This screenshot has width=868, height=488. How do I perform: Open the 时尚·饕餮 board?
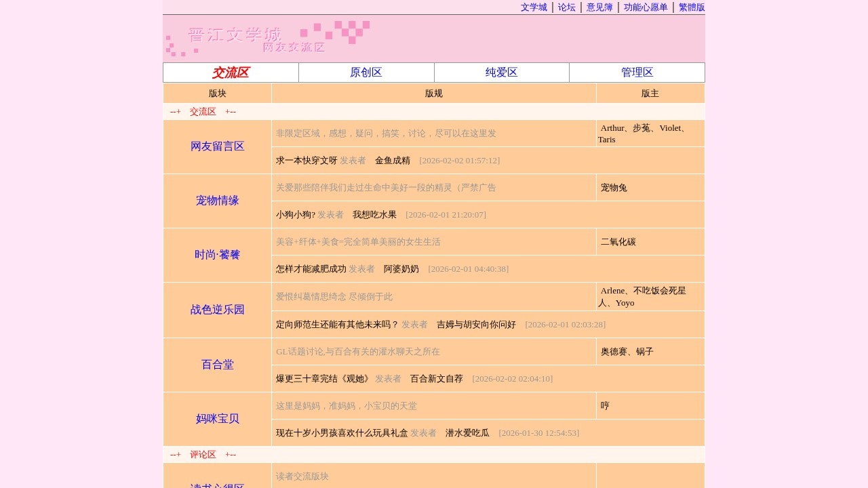[217, 255]
